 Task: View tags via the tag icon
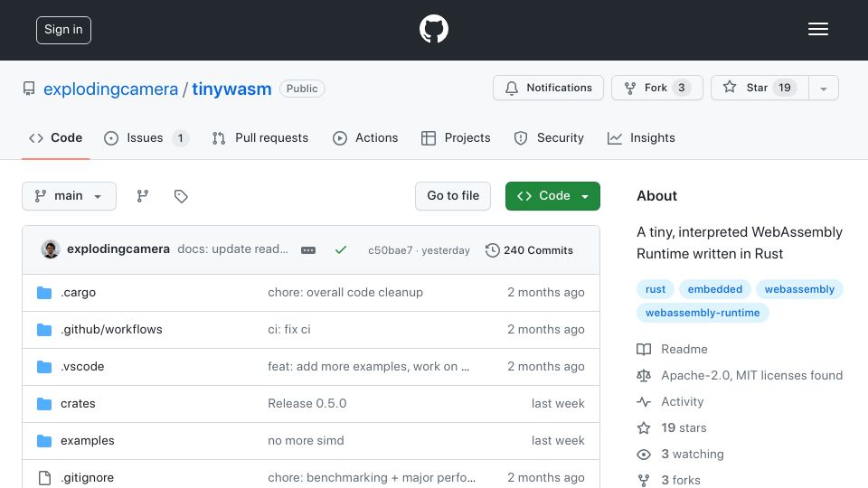tap(181, 196)
